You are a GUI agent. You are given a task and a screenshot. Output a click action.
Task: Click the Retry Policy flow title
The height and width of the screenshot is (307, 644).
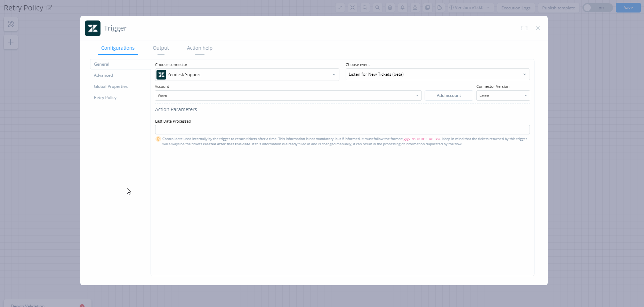coord(24,8)
